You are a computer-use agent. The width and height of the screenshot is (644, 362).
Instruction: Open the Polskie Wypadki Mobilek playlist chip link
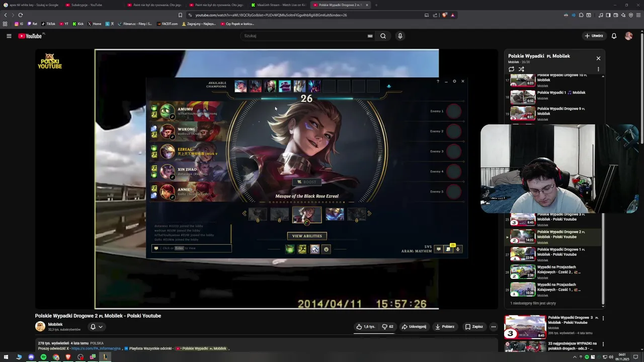(x=201, y=348)
